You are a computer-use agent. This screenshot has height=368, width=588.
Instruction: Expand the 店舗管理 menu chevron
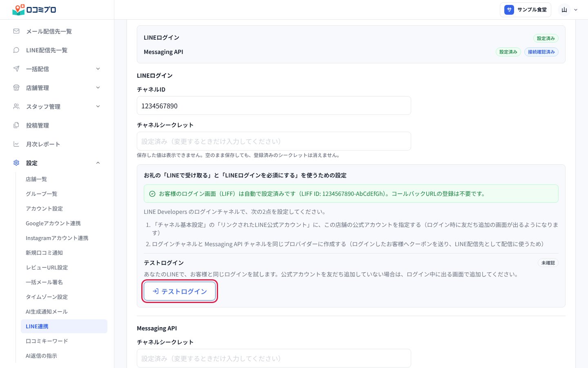(98, 88)
